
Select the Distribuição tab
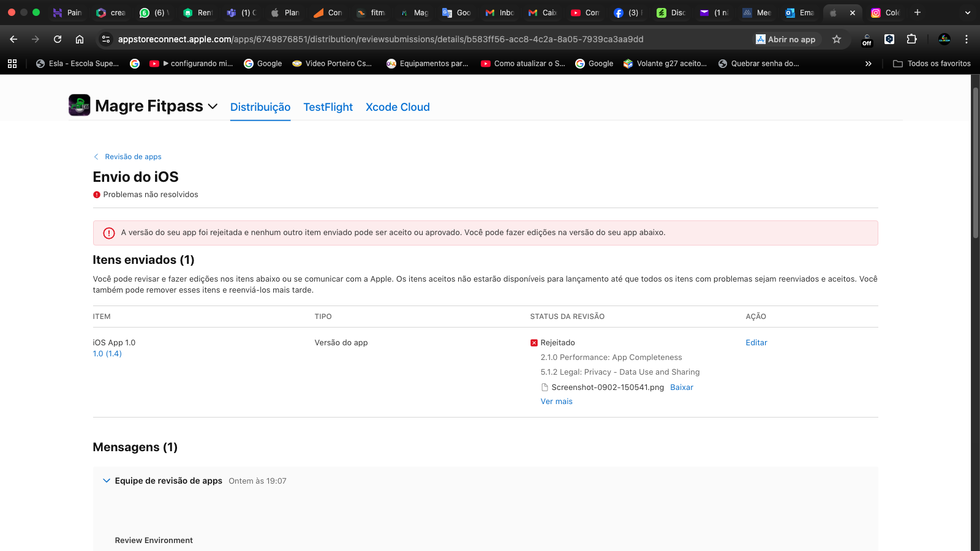click(260, 107)
